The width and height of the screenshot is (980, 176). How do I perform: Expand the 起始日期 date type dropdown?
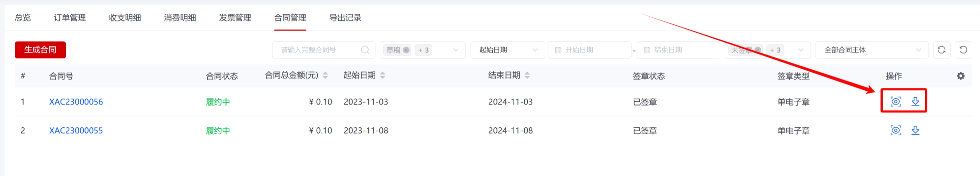tap(508, 50)
